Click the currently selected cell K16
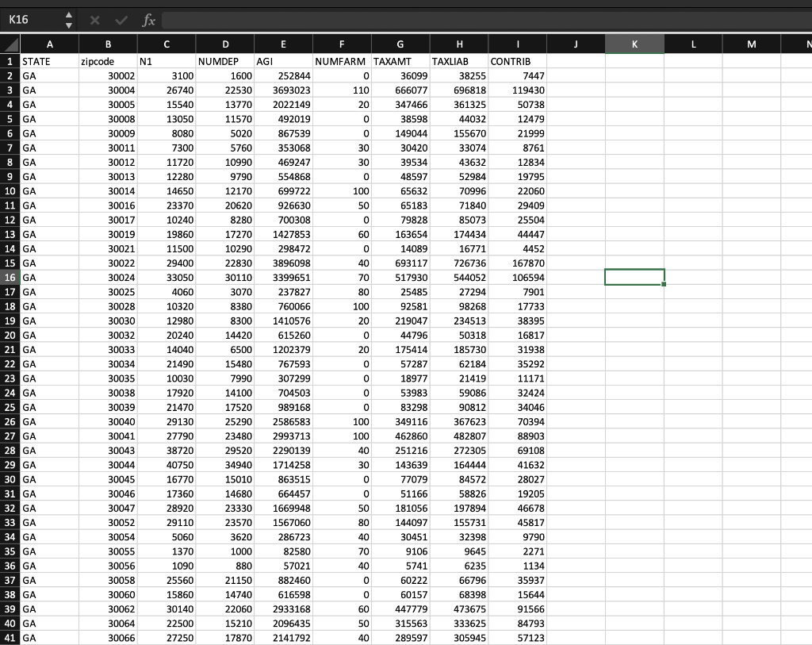Image resolution: width=812 pixels, height=645 pixels. [634, 277]
